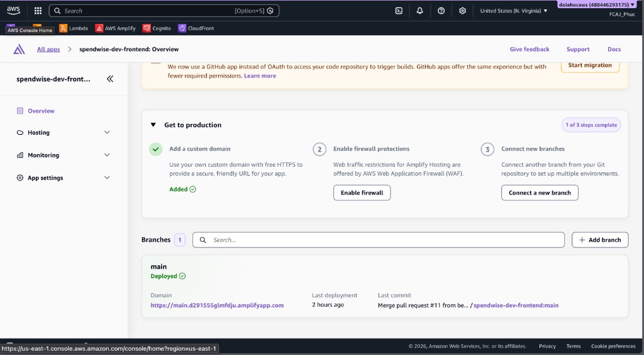
Task: Click Connect a new branch button
Action: tap(540, 193)
